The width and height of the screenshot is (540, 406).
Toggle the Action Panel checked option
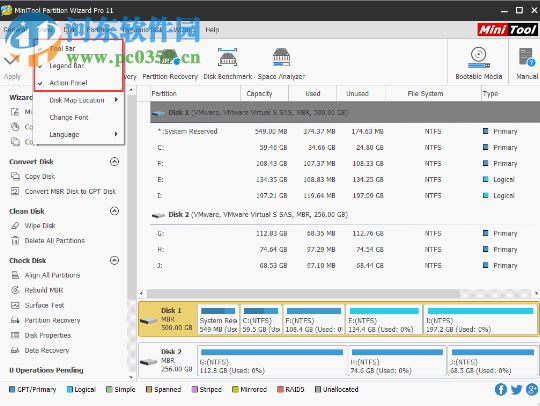click(79, 83)
